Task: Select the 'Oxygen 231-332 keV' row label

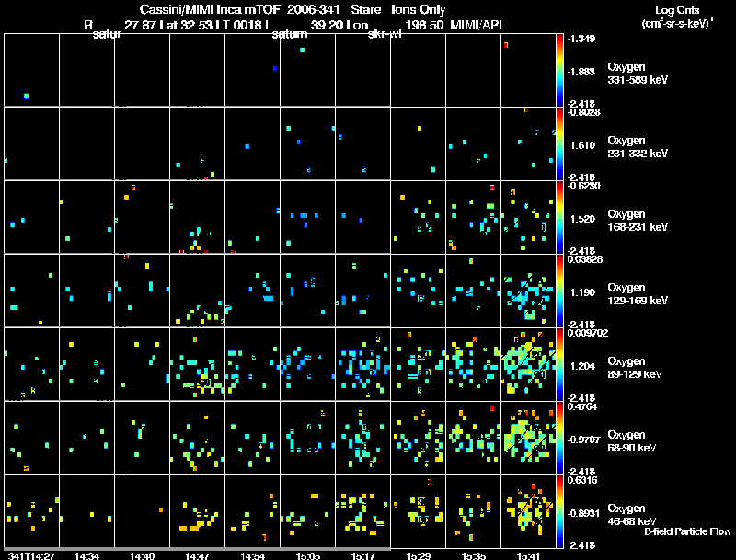Action: click(x=638, y=147)
